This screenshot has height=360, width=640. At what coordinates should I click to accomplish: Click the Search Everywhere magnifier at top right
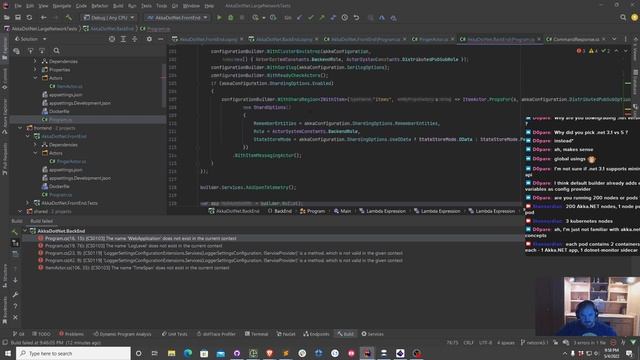(x=623, y=18)
